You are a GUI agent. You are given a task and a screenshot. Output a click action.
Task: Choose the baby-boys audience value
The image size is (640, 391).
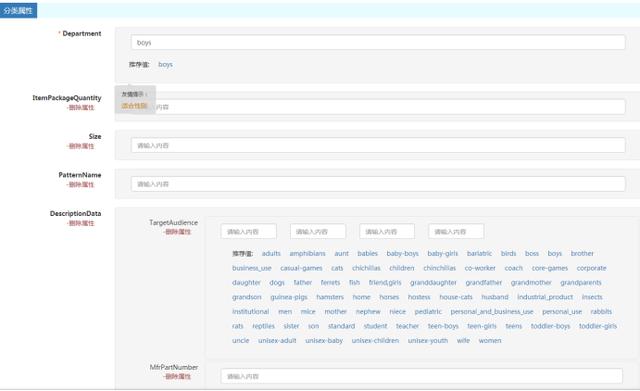point(402,253)
